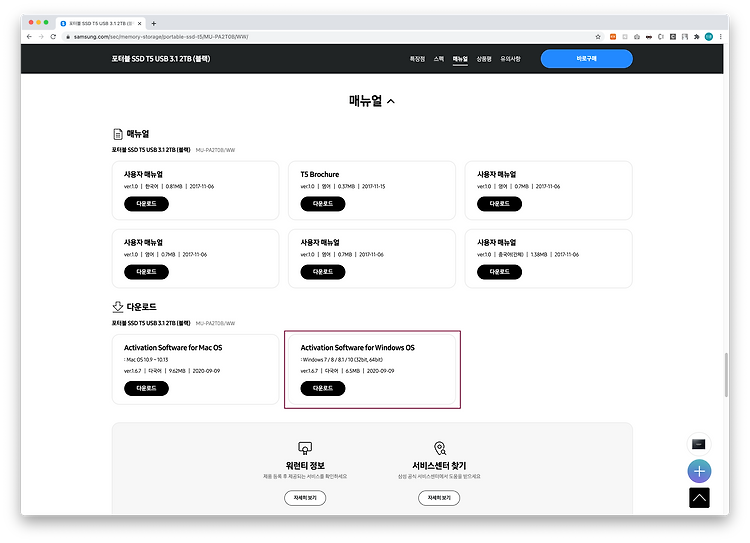The image size is (750, 543).
Task: Click the 서비스센터 찾기 heading
Action: click(439, 465)
